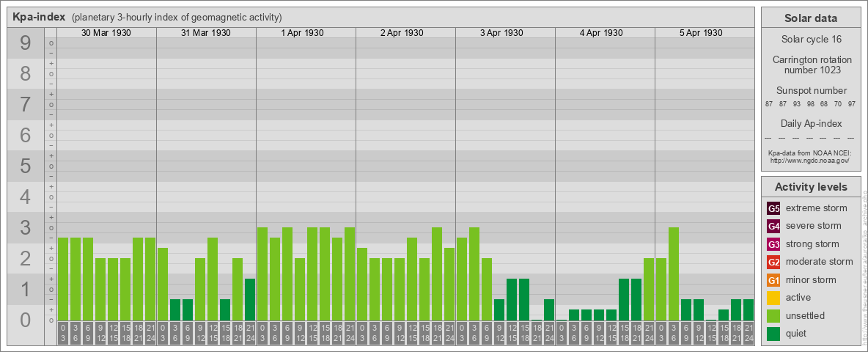Select the 1 Apr 1930 date header
The image size is (868, 352).
point(302,33)
